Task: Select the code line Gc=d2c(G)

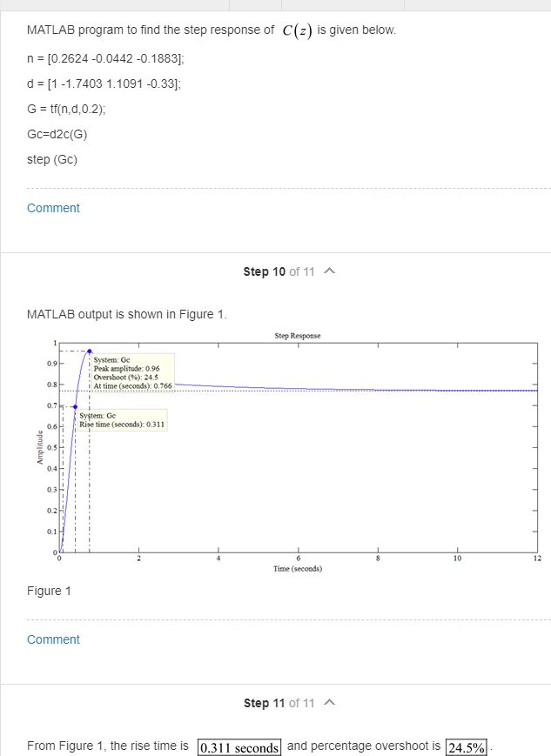Action: pos(57,134)
